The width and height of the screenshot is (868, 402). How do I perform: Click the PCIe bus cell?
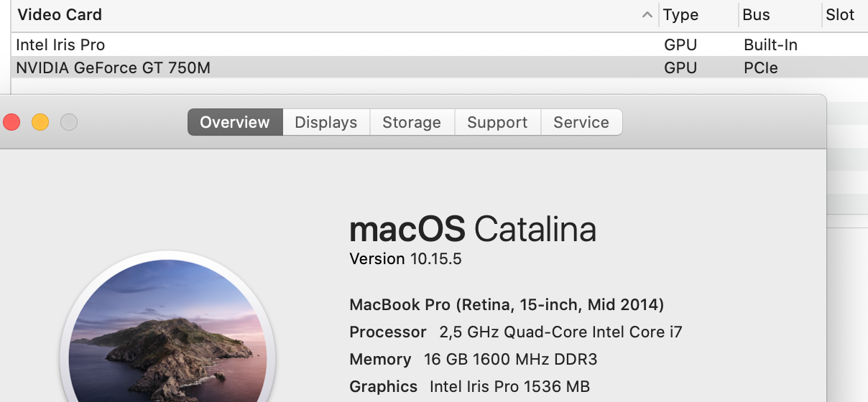pyautogui.click(x=761, y=67)
